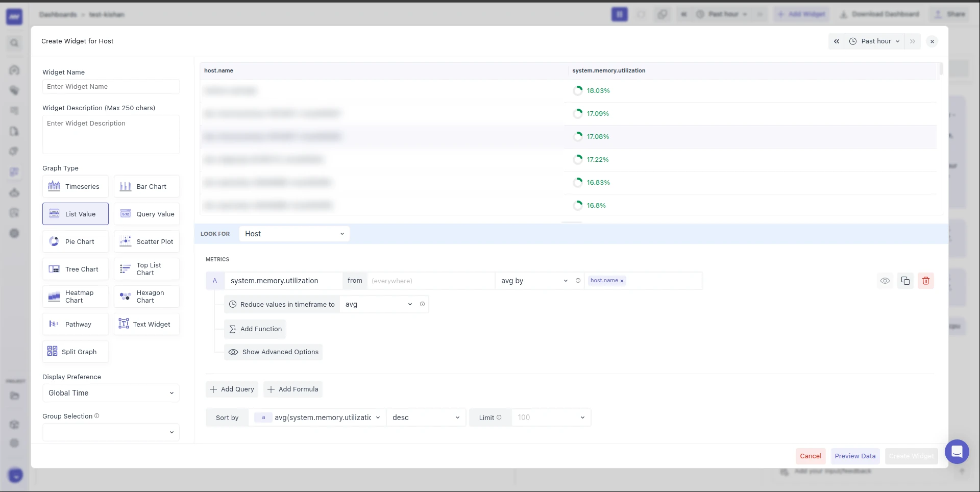Open the desc sort order dropdown
Image resolution: width=980 pixels, height=492 pixels.
click(426, 417)
